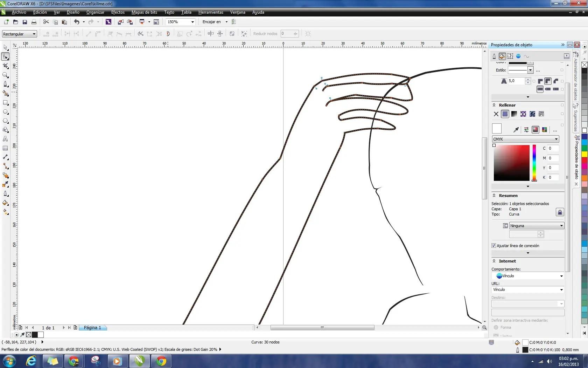Choose the PostScript fill type icon
This screenshot has width=588, height=368.
point(541,114)
